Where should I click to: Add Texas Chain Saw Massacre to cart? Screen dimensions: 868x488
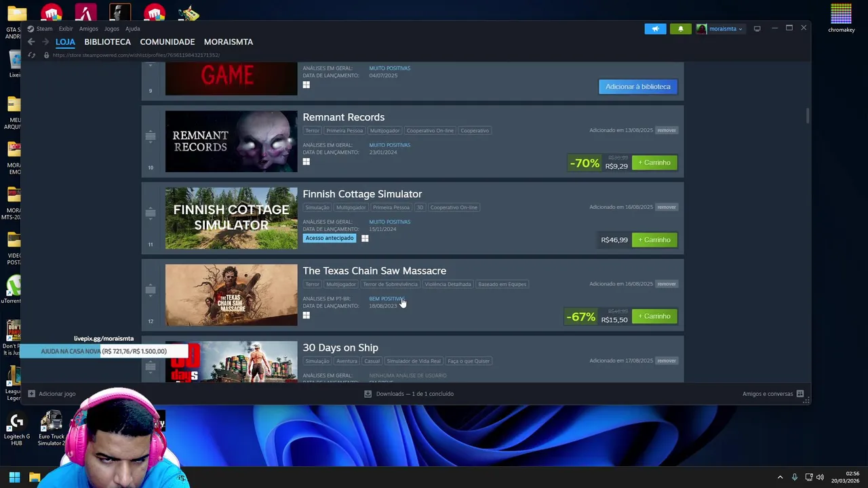654,317
